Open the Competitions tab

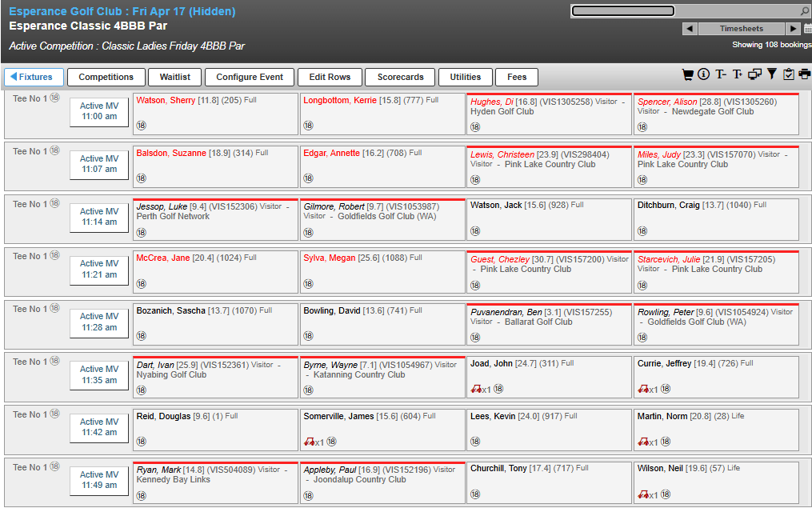pyautogui.click(x=106, y=78)
